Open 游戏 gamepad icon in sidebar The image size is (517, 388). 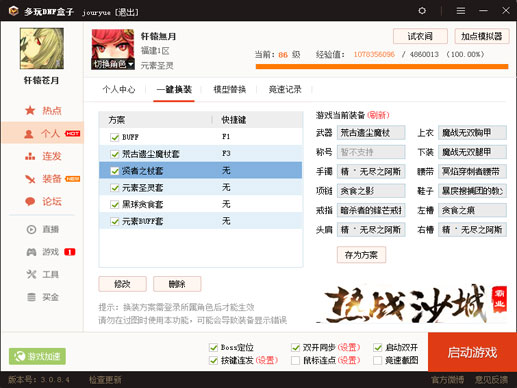[x=31, y=252]
